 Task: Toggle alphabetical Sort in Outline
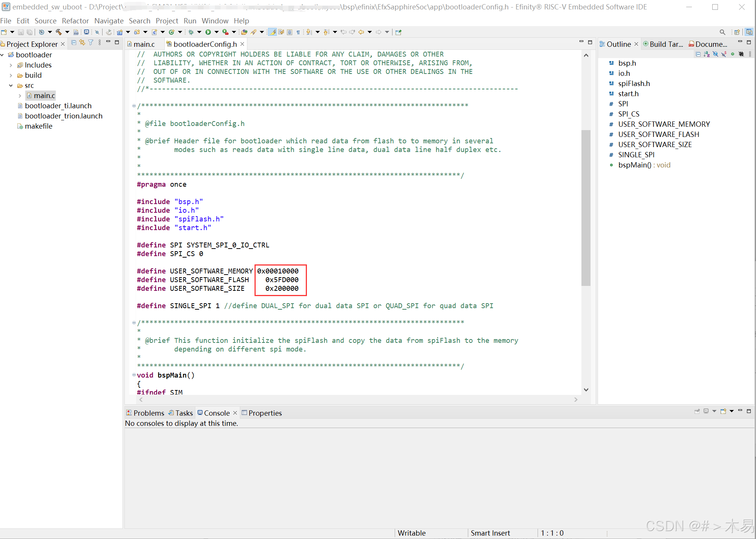pos(707,54)
